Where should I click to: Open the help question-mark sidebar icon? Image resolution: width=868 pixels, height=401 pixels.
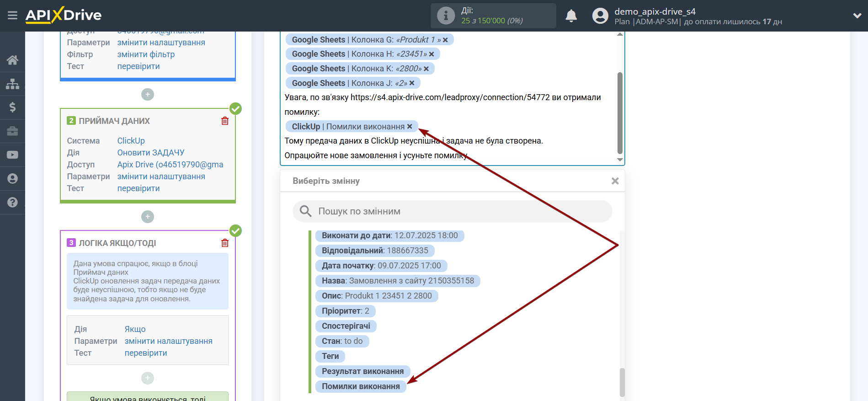12,203
